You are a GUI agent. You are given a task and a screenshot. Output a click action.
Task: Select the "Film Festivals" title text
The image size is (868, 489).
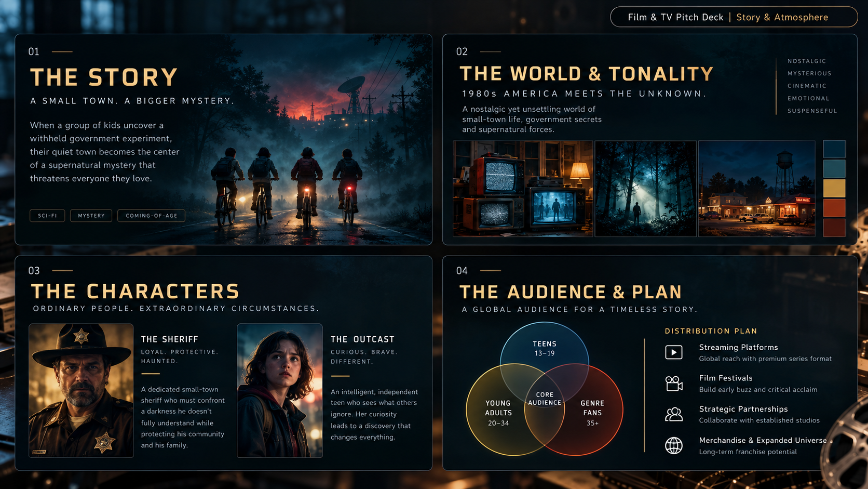tap(726, 378)
